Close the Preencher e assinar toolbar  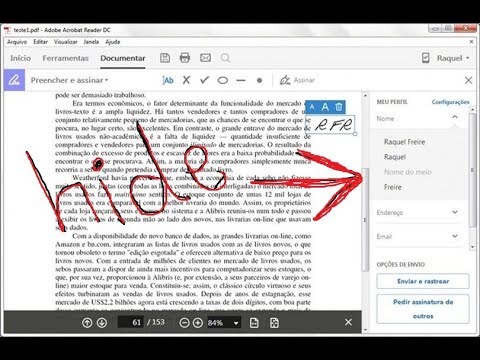point(468,80)
